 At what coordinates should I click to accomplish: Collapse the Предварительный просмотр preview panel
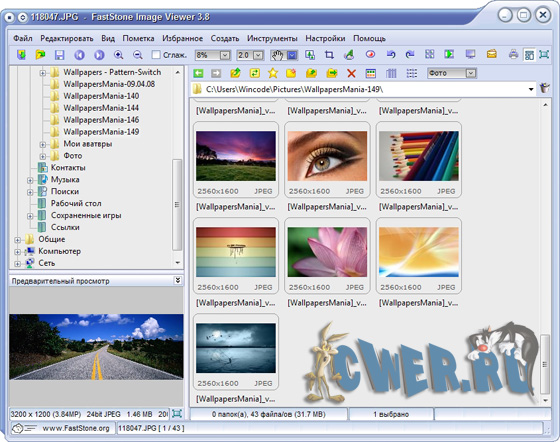tap(178, 280)
